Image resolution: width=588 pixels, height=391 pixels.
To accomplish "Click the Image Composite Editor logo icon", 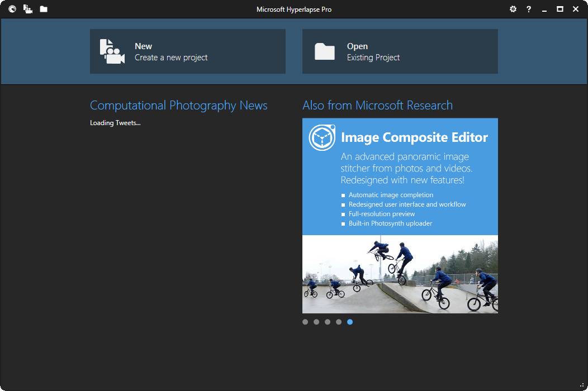I will click(322, 137).
